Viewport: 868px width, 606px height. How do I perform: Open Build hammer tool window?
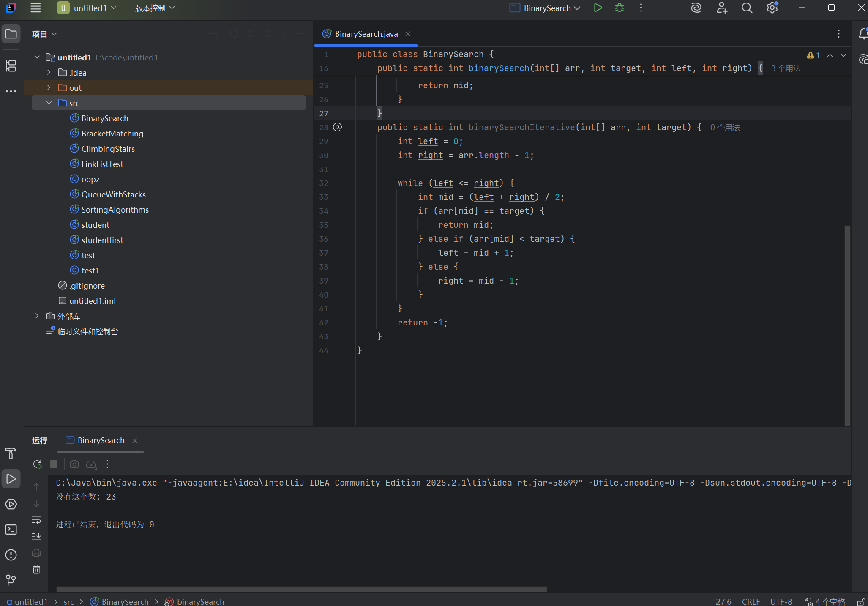pos(11,453)
